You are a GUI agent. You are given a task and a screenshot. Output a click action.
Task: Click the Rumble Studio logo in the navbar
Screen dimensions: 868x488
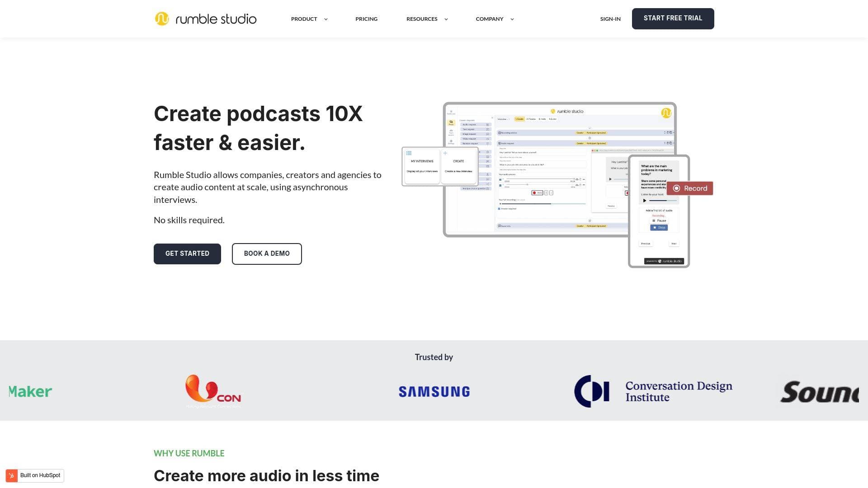[205, 19]
